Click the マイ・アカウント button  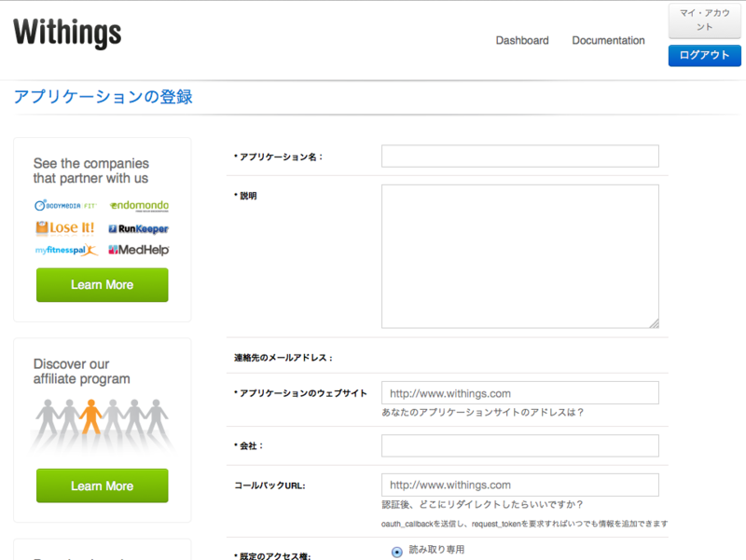point(704,20)
